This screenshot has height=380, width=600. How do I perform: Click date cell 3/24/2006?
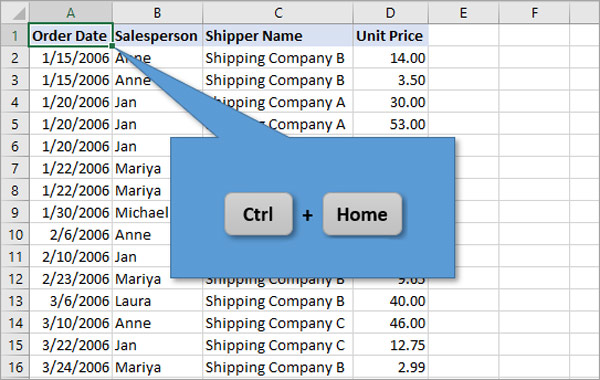tap(71, 367)
